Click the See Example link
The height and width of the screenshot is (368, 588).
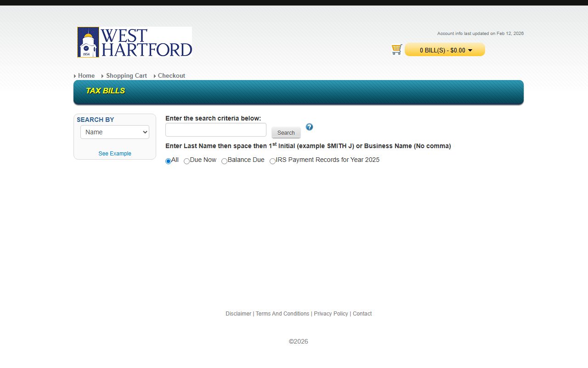point(115,154)
